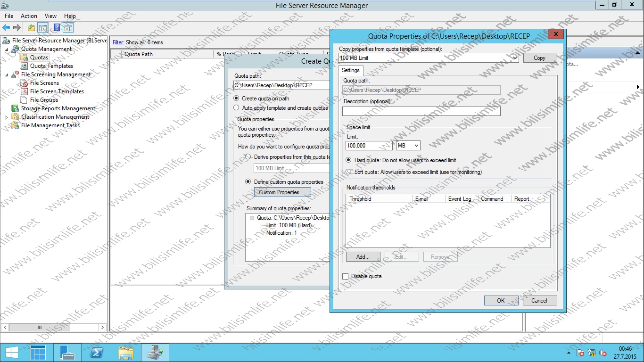
Task: Collapse the Quota summary tree in Create Quota
Action: [x=252, y=218]
